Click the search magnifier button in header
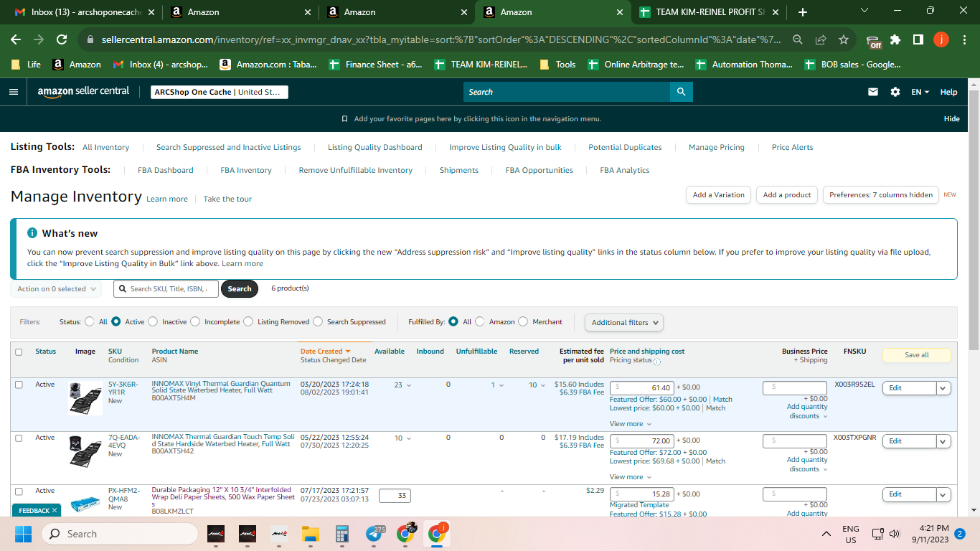The height and width of the screenshot is (551, 980). pyautogui.click(x=681, y=92)
